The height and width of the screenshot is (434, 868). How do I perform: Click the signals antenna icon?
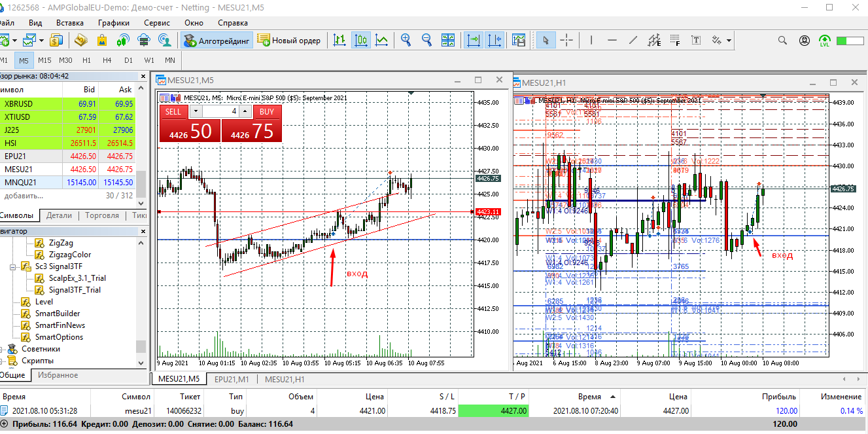coord(123,41)
